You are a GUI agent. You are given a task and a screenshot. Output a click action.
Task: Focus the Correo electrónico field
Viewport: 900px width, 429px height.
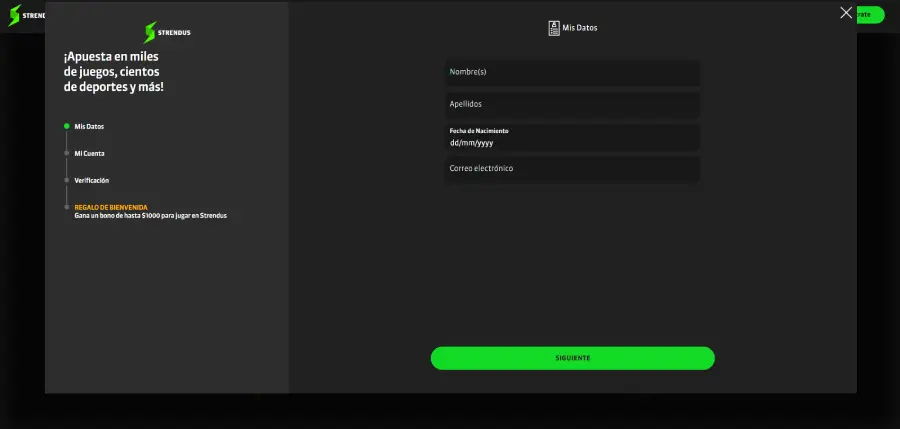click(x=572, y=169)
